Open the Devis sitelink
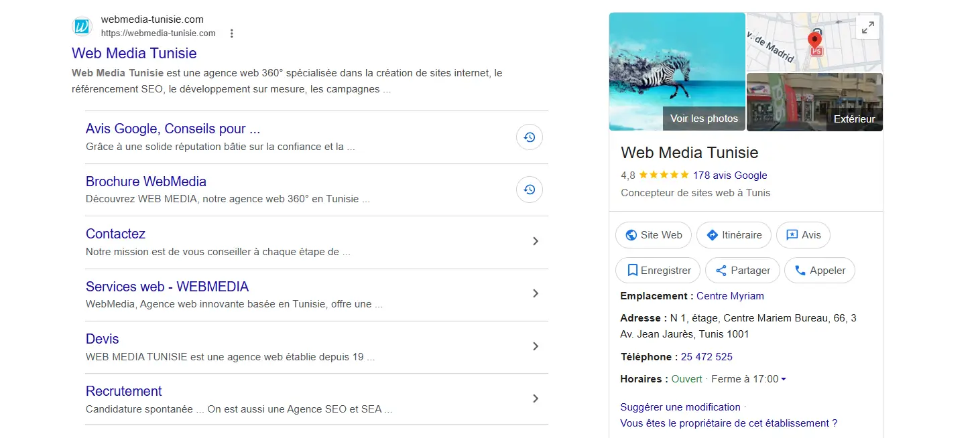Screen dimensions: 980x438 click(x=102, y=339)
